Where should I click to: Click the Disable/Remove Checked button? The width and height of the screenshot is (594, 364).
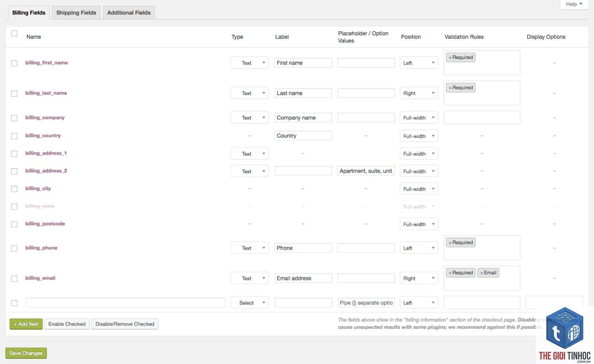[x=125, y=324]
